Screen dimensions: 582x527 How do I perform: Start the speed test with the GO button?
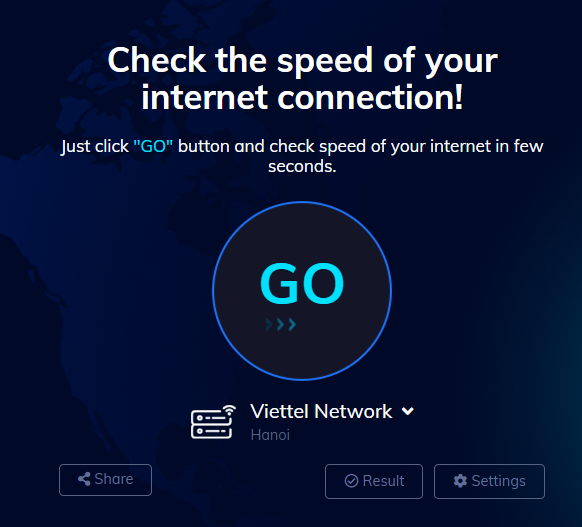(x=302, y=291)
